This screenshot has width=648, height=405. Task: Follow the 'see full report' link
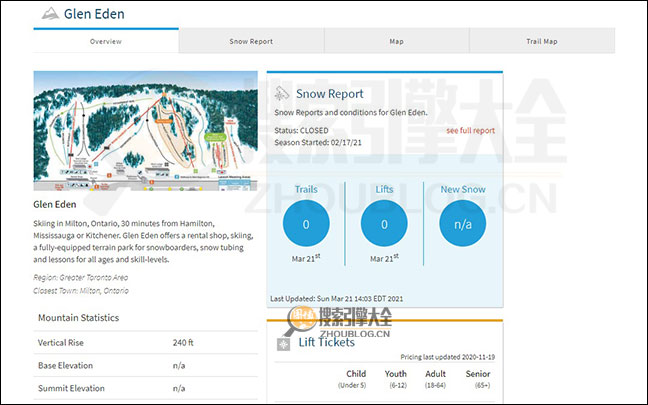coord(470,131)
